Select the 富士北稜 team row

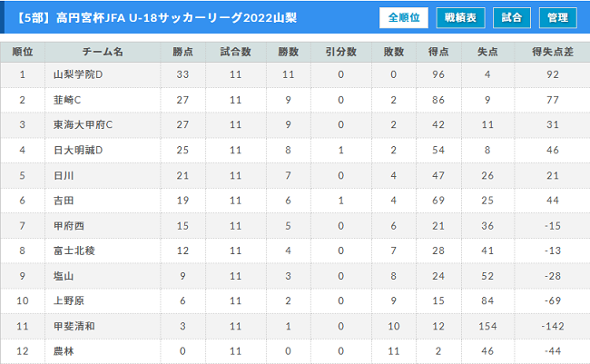(295, 251)
